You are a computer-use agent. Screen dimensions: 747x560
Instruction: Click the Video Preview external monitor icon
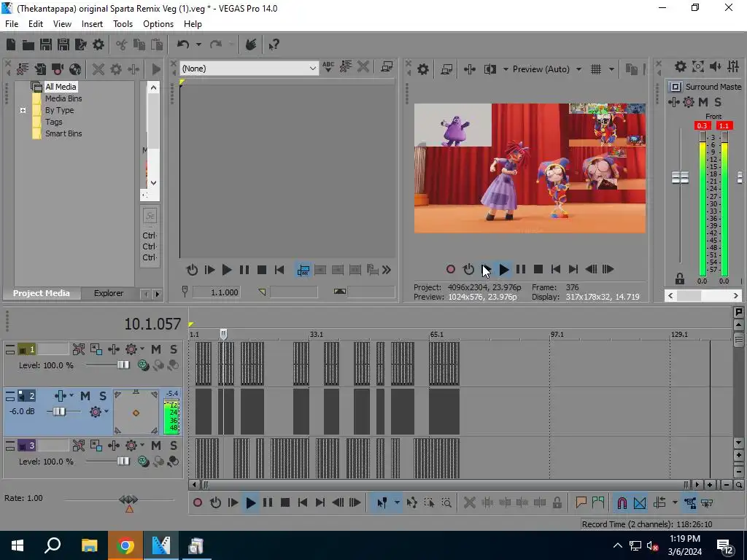(446, 69)
